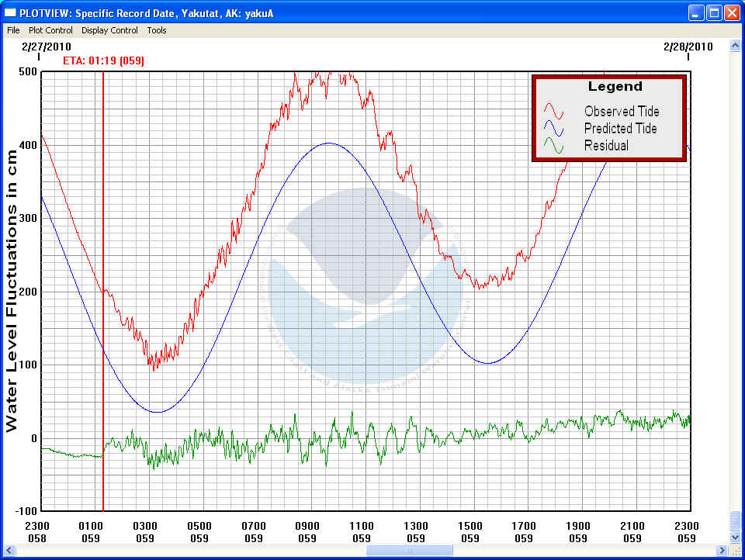745x560 pixels.
Task: Click the vertical scrollbar down arrow
Action: 735,537
